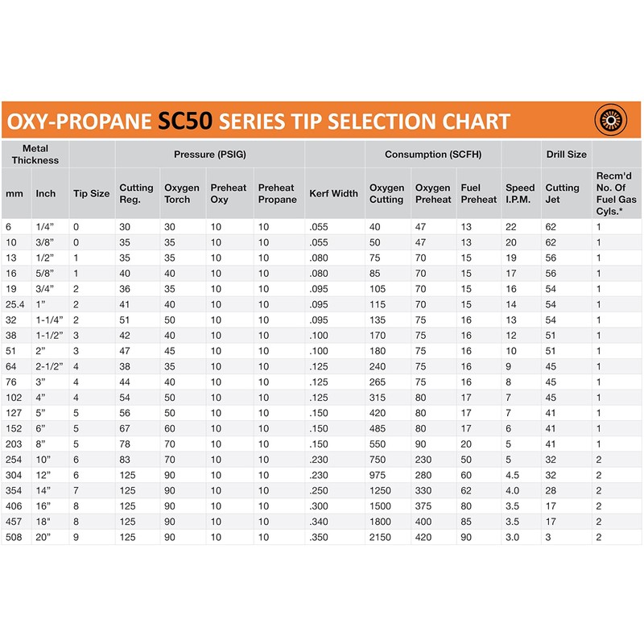644x644 pixels.
Task: Click the Fuel Preheat column header
Action: click(x=478, y=193)
